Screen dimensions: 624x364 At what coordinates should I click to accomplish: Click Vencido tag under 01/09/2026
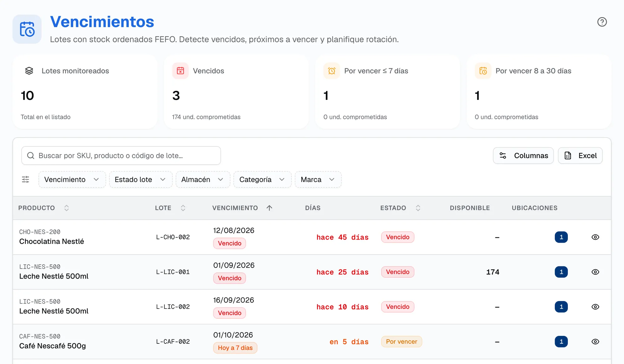[230, 278]
